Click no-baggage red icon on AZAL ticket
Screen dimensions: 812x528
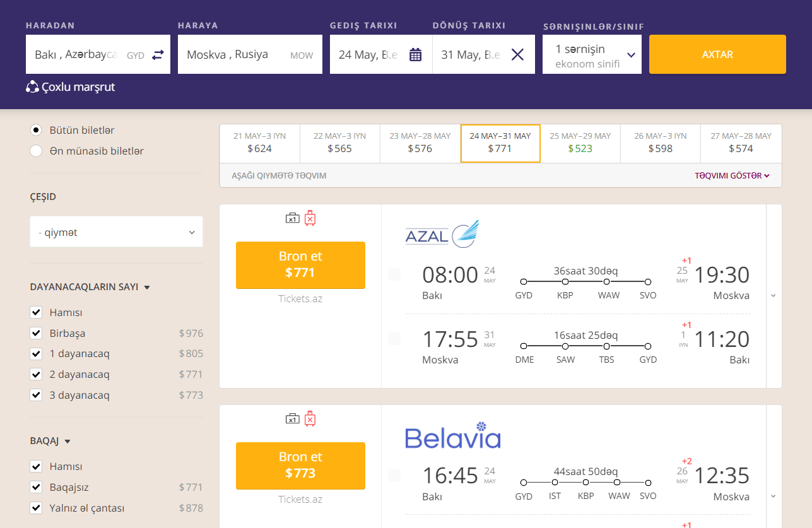click(x=310, y=218)
